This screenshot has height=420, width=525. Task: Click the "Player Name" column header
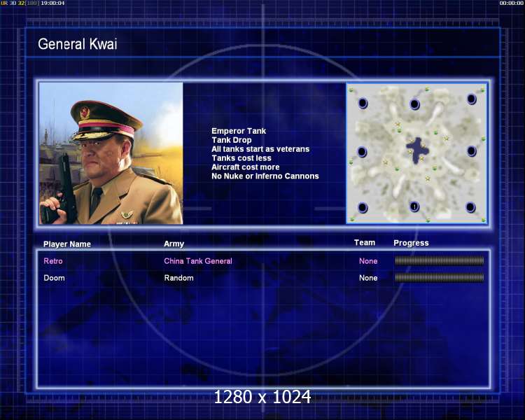[x=67, y=244]
